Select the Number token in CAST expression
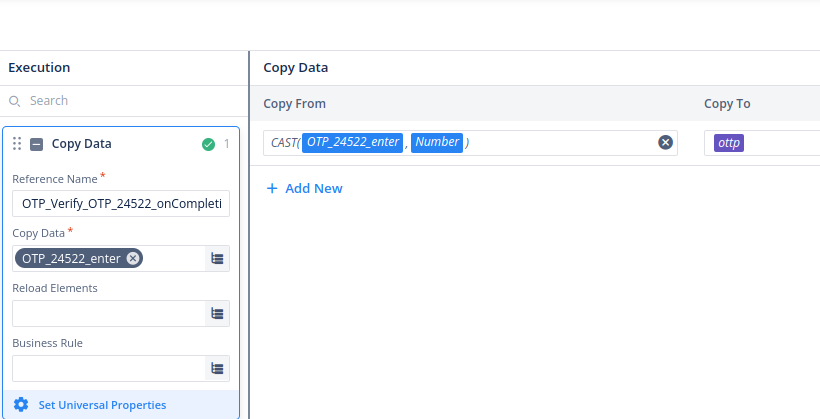820x419 pixels. tap(437, 142)
